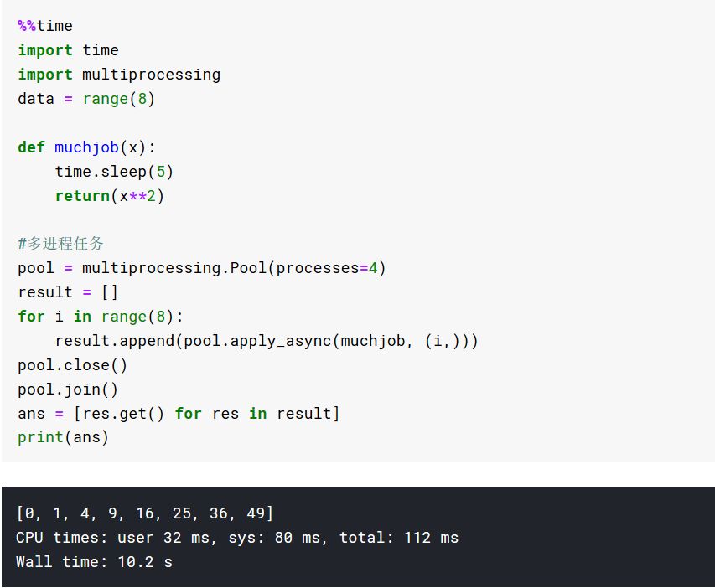Click the Chinese comment line in code
This screenshot has width=715, height=588.
tap(61, 244)
